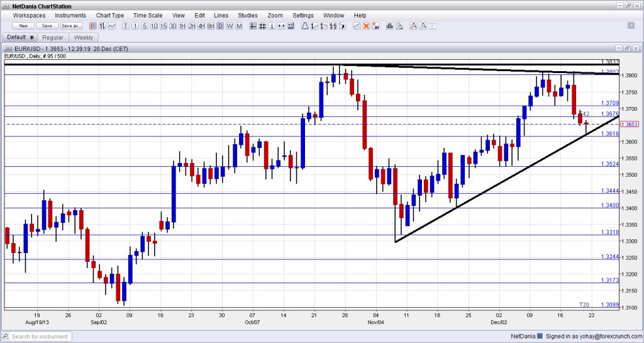Open the Settings menu
The height and width of the screenshot is (343, 644).
point(303,15)
